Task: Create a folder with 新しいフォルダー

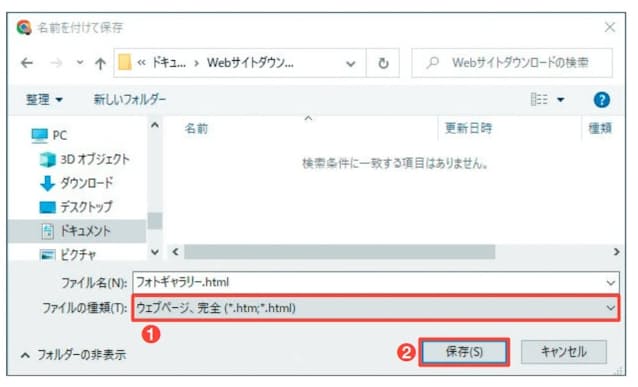Action: 129,99
